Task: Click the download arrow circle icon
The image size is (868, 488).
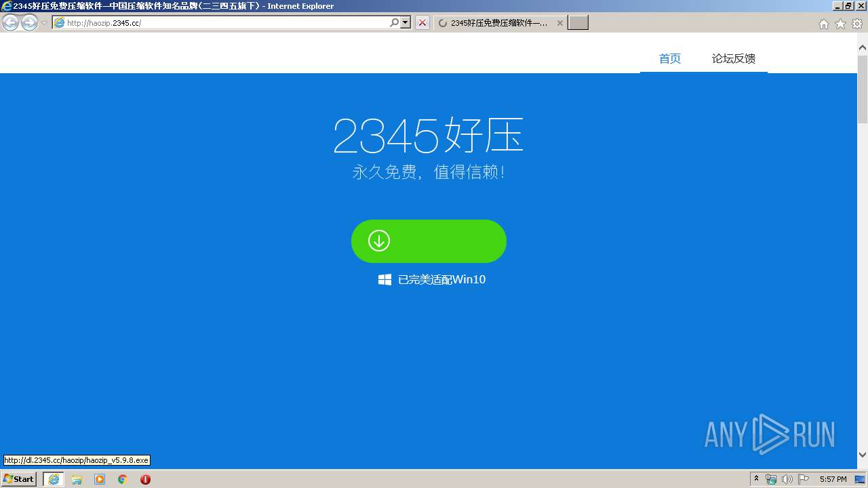Action: pos(379,241)
